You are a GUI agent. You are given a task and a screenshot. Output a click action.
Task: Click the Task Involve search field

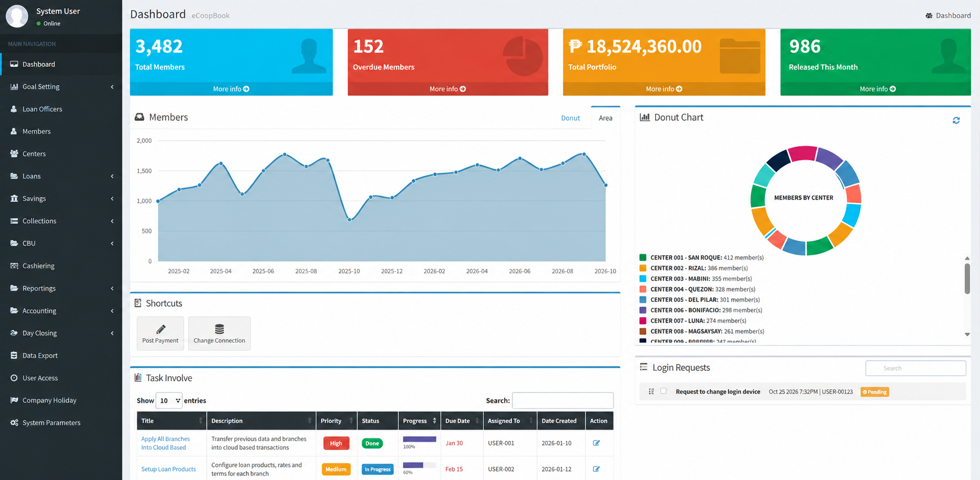[563, 401]
